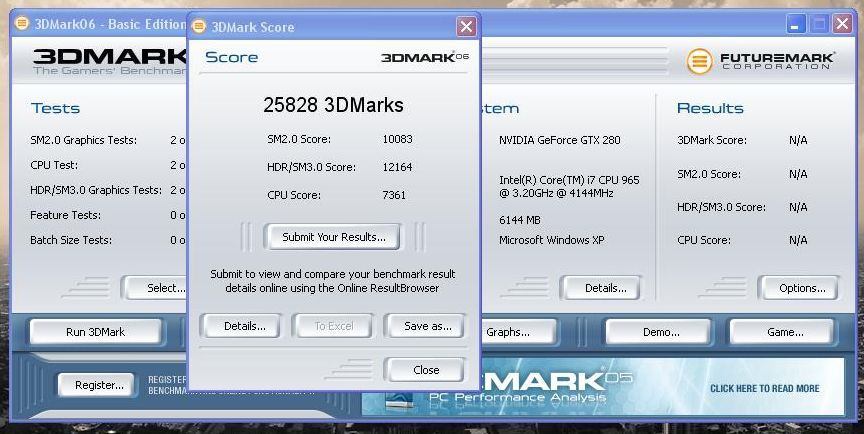Image resolution: width=864 pixels, height=434 pixels.
Task: Save the score with Save as...
Action: (424, 326)
